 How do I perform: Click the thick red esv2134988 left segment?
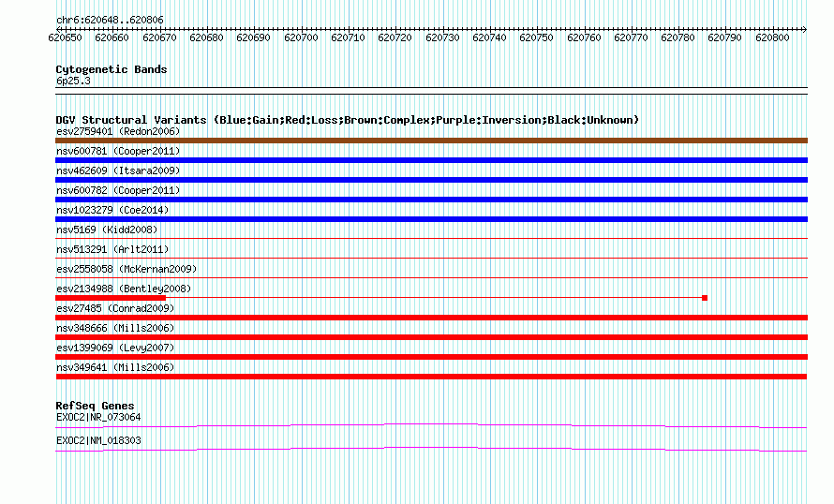(111, 298)
